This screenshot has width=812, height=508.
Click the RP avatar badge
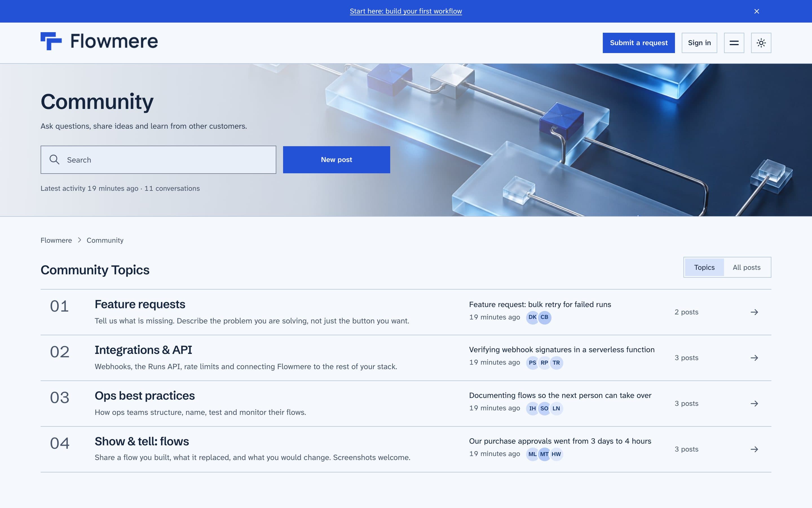(544, 363)
